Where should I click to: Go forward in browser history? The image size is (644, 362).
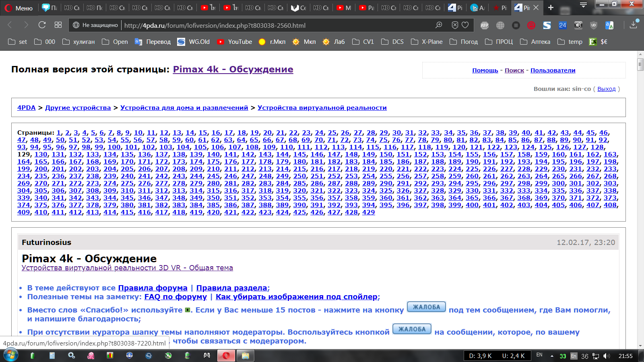26,25
